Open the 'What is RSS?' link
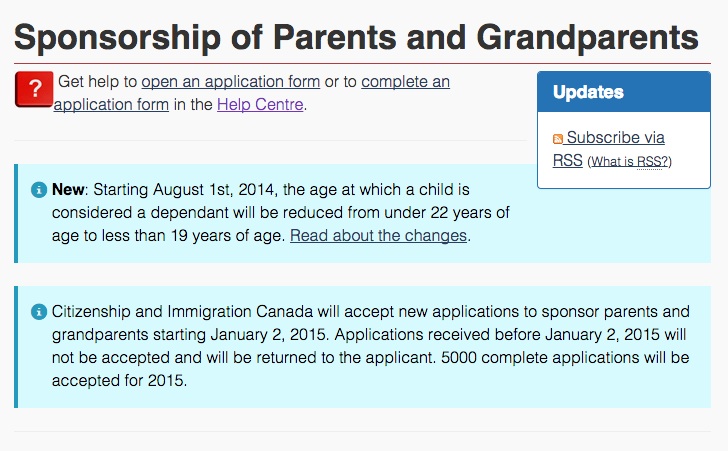 coord(629,162)
